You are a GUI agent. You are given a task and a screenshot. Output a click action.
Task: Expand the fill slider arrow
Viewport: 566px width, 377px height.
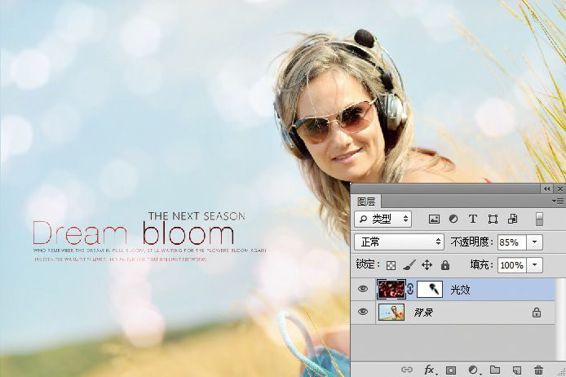point(535,265)
